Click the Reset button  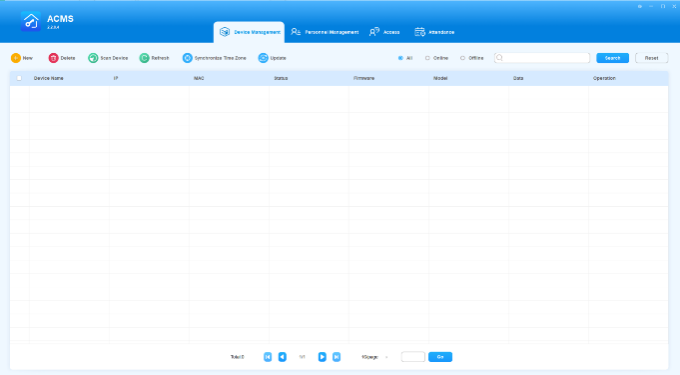pos(651,58)
